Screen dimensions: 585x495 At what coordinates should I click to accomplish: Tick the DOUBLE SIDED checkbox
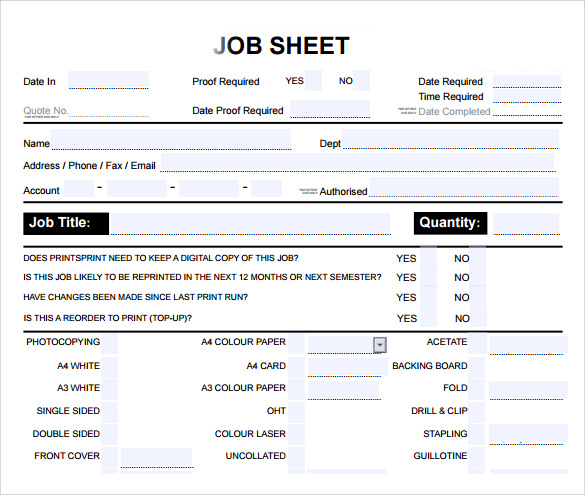pyautogui.click(x=109, y=435)
